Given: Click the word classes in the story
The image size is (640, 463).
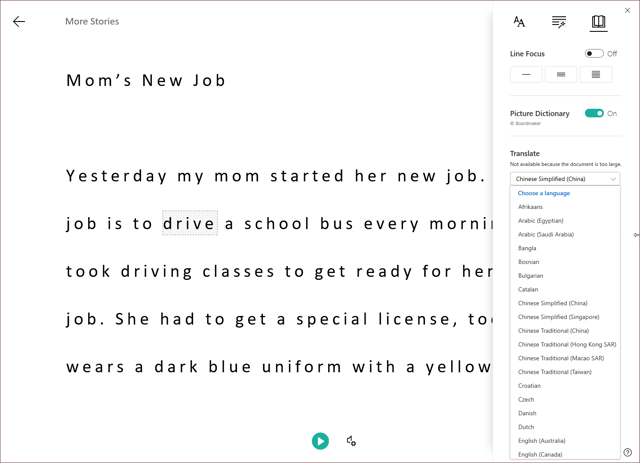Looking at the screenshot, I should pos(238,271).
